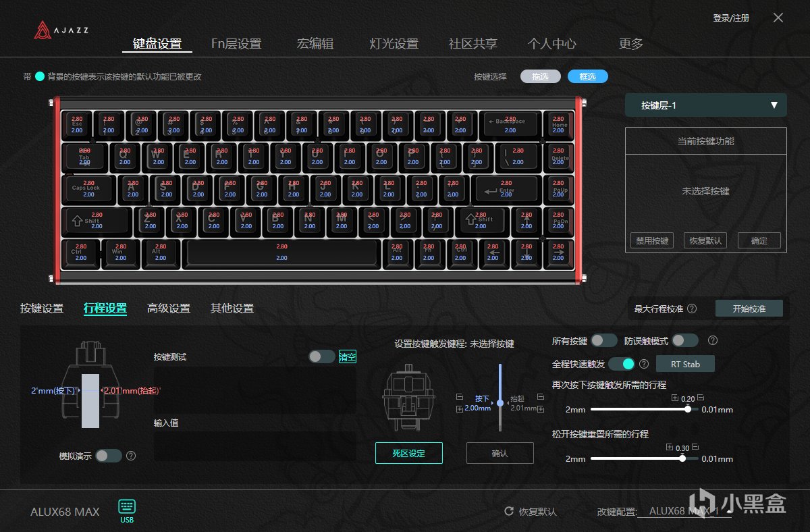Select the Enter key on keyboard
The image size is (810, 532).
506,188
